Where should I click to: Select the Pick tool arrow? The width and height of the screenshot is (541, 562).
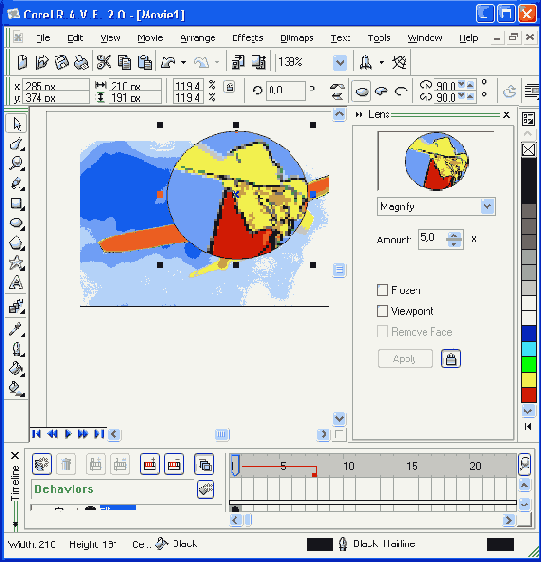[16, 124]
